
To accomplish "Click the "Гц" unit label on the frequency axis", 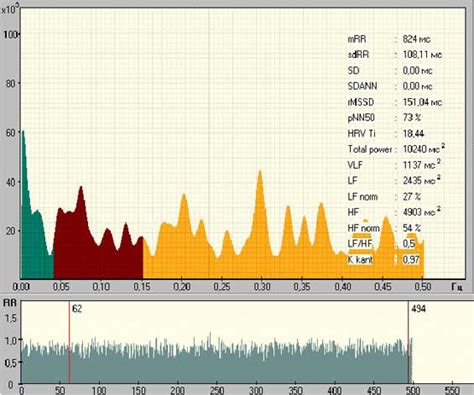I will click(x=457, y=287).
